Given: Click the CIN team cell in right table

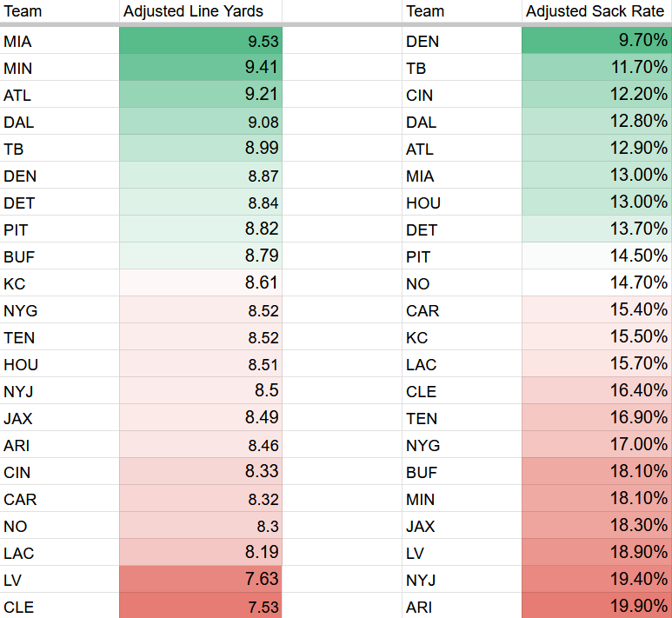Looking at the screenshot, I should (462, 96).
